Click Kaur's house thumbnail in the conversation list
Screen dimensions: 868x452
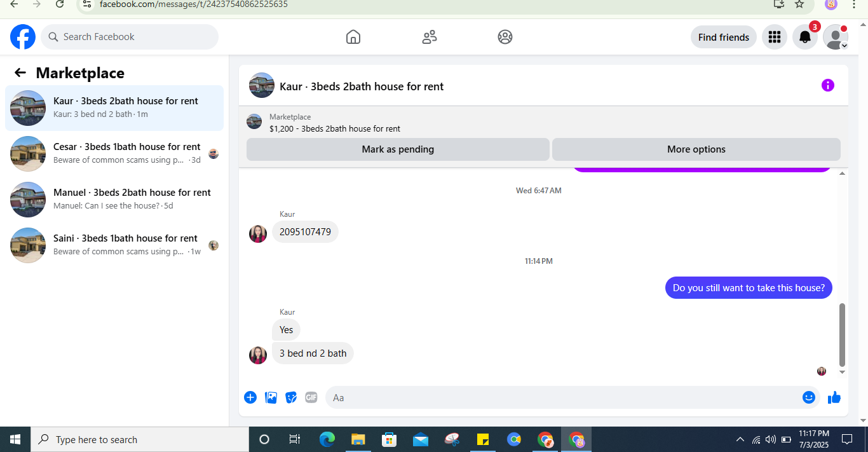point(28,108)
